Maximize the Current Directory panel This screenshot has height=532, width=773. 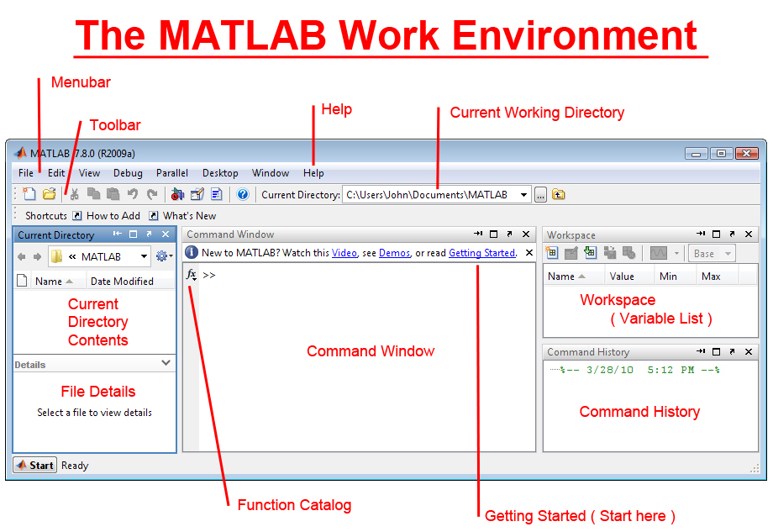pos(133,234)
